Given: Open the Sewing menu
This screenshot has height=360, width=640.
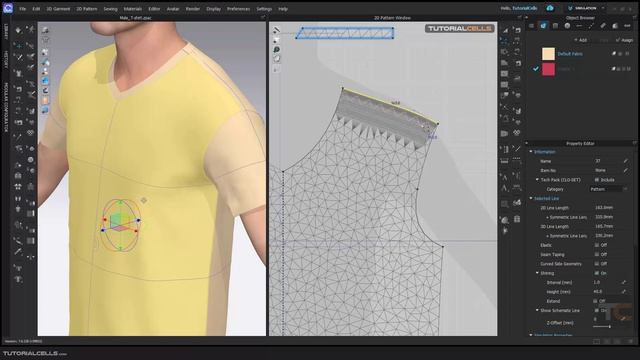Looking at the screenshot, I should click(110, 9).
